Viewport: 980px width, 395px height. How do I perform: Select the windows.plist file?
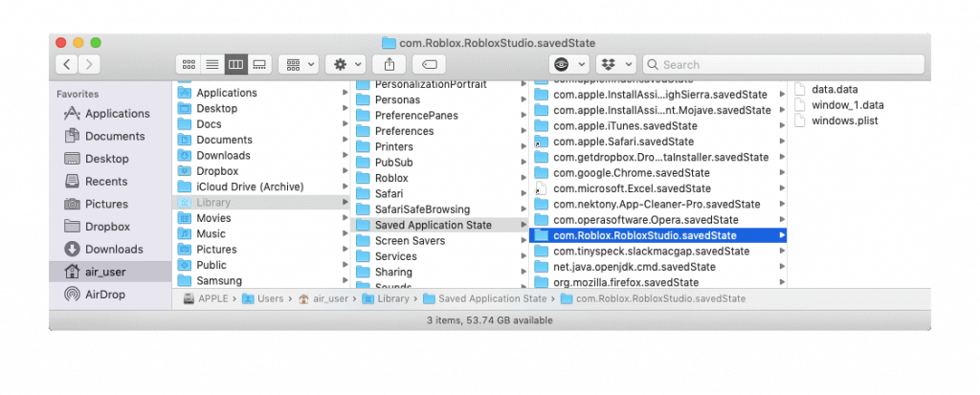coord(858,121)
